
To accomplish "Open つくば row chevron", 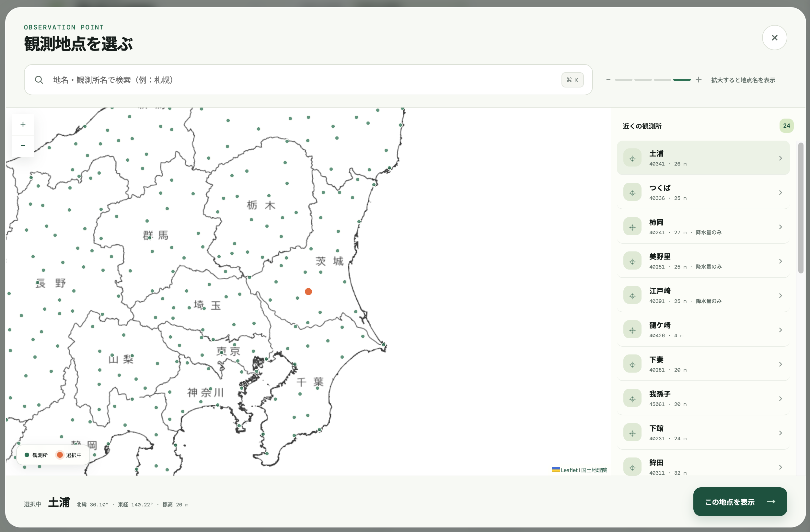I will 781,193.
